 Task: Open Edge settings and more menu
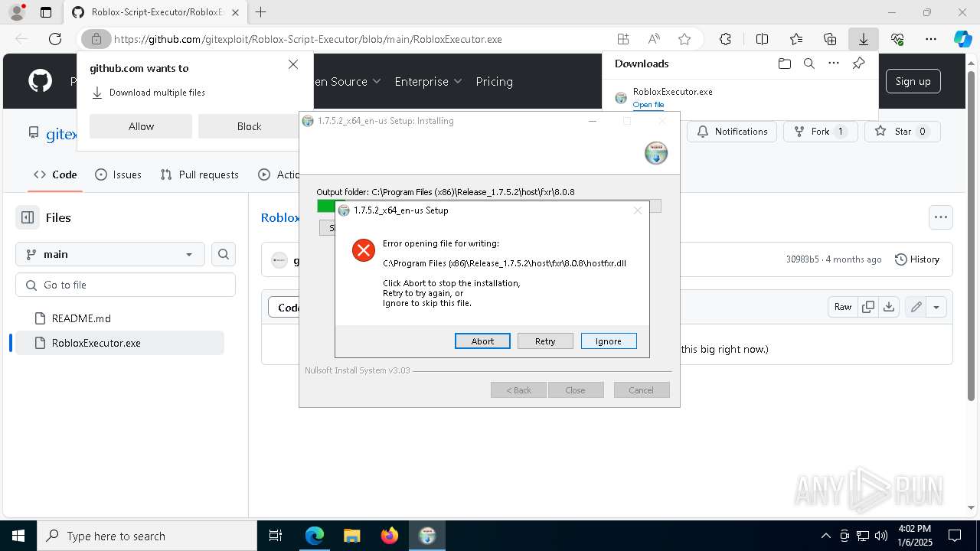(x=931, y=39)
